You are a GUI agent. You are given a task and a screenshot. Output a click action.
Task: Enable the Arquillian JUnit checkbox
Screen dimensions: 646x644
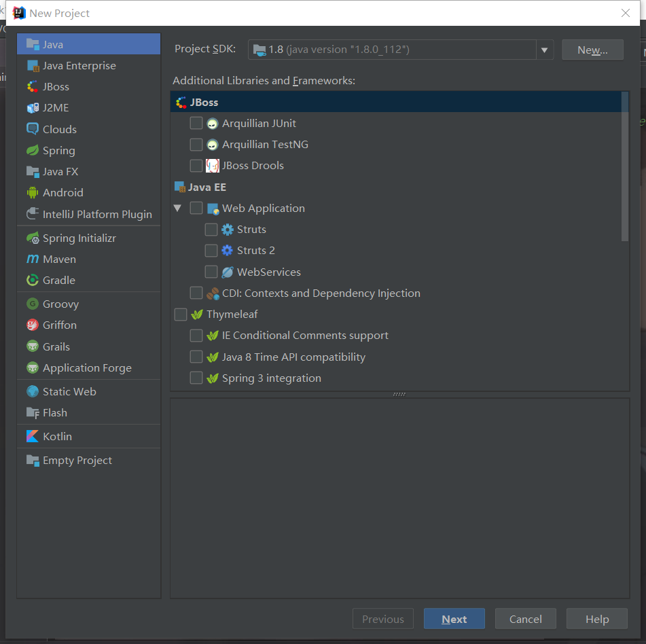(196, 124)
